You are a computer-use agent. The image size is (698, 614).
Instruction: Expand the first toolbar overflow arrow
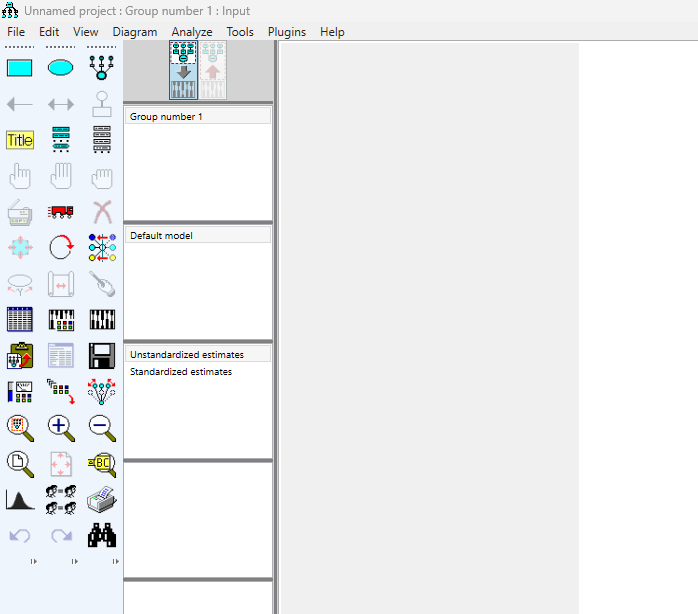point(33,562)
